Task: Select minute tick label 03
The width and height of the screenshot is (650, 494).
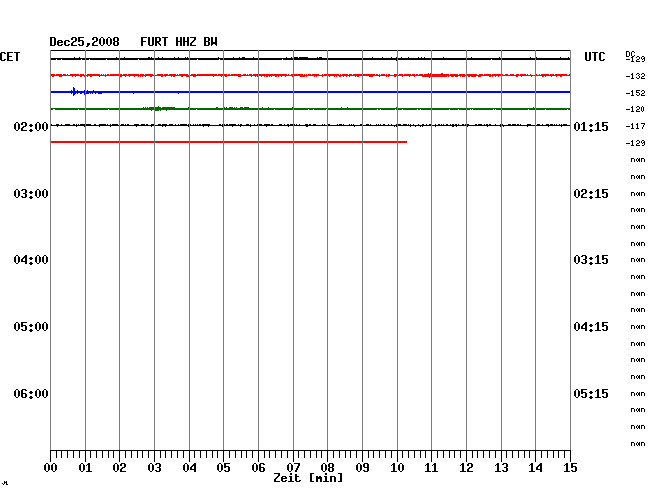Action: click(154, 468)
